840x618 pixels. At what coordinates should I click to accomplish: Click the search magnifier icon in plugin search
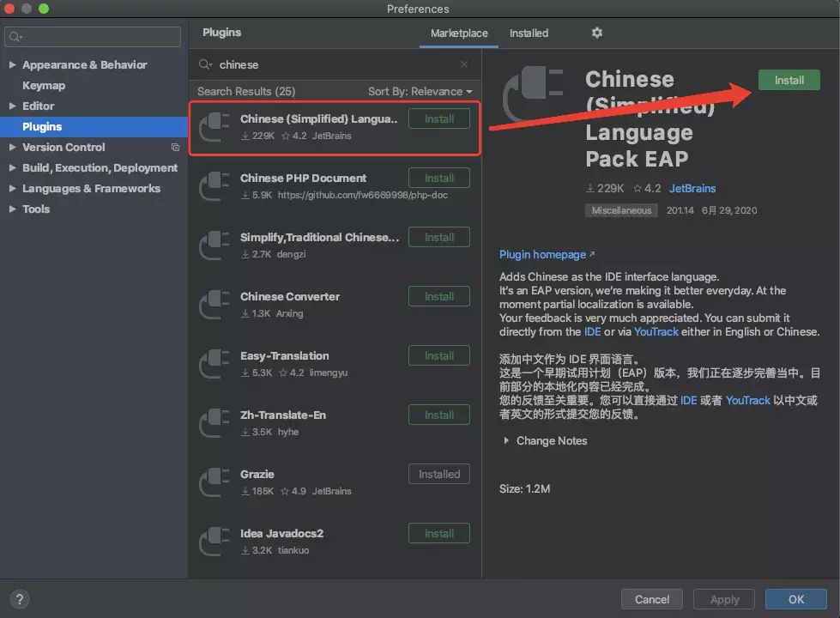(205, 64)
